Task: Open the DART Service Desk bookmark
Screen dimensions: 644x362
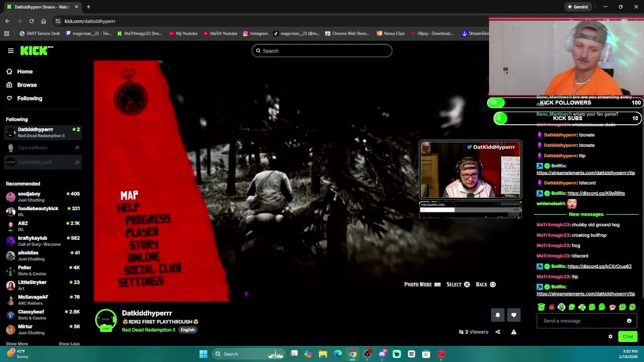Action: coord(40,34)
